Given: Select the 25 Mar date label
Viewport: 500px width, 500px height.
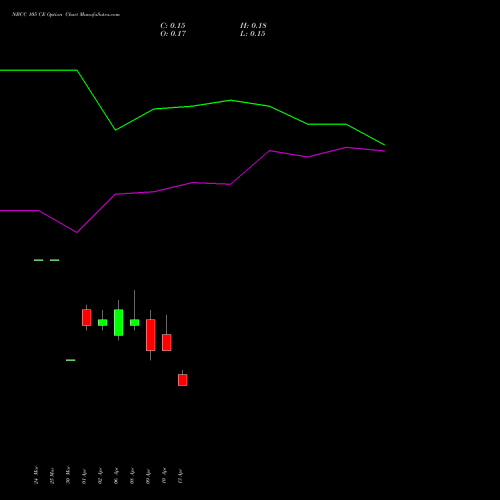Looking at the screenshot, I should 52,476.
